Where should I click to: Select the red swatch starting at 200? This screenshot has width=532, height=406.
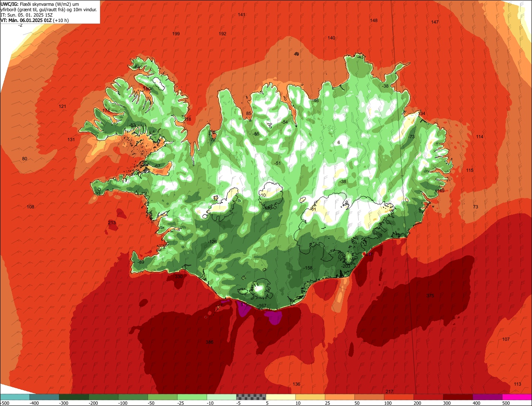pos(428,397)
